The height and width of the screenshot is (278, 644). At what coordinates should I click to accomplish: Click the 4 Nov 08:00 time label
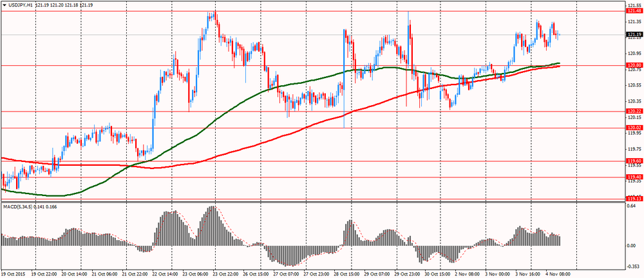coord(560,273)
